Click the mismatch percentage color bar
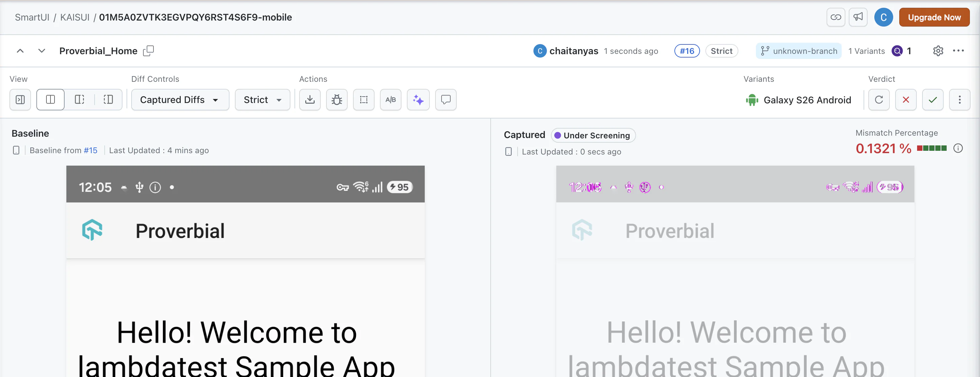This screenshot has height=377, width=980. 931,148
